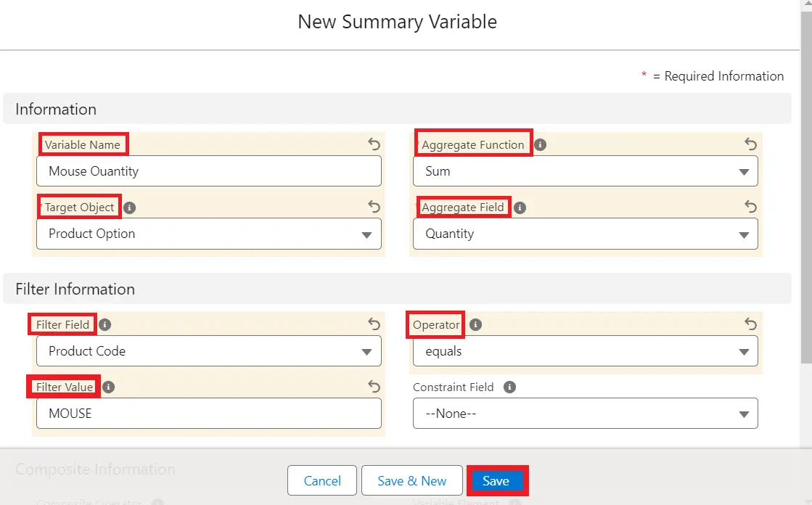Click undo icon beside Aggregate Function
The image size is (812, 505).
750,144
